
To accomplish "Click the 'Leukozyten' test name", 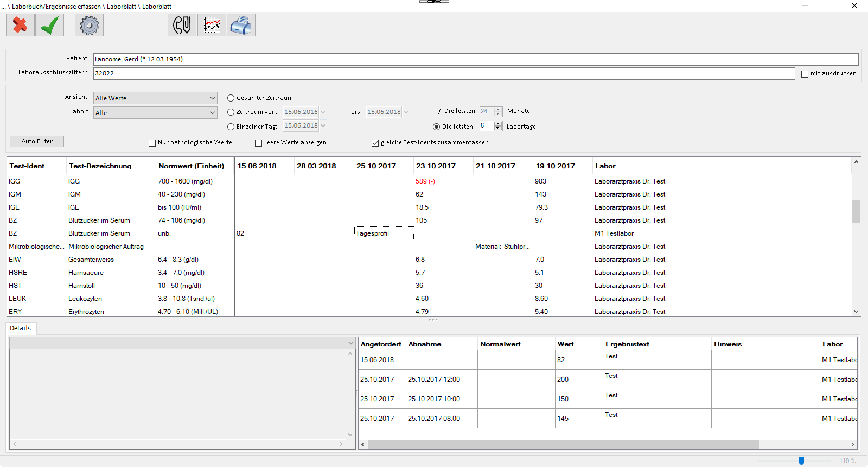I will click(x=85, y=299).
